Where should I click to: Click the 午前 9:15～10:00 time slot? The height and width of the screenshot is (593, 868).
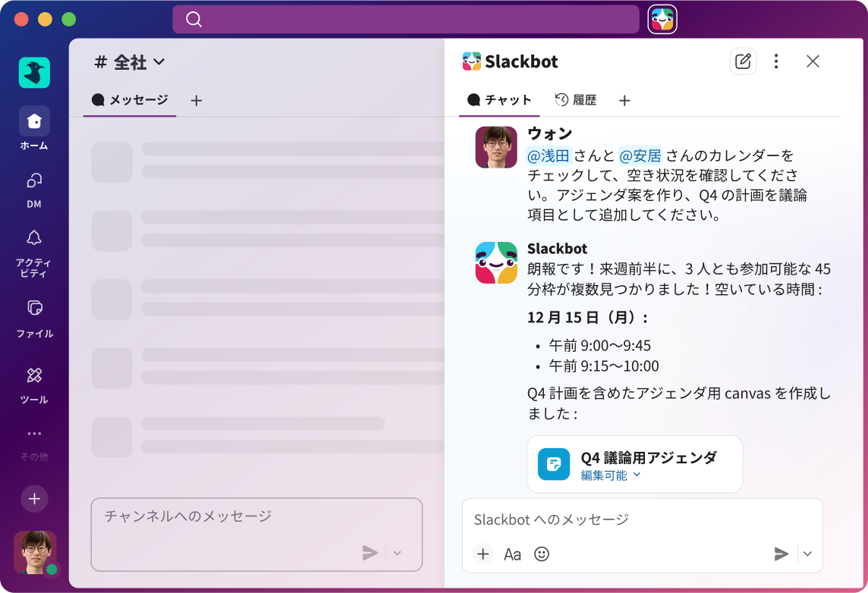tap(603, 366)
